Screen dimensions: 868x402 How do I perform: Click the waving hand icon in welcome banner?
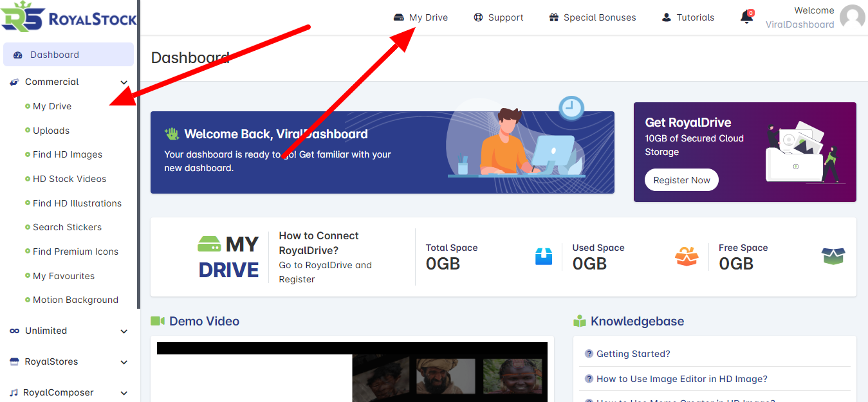[x=172, y=134]
